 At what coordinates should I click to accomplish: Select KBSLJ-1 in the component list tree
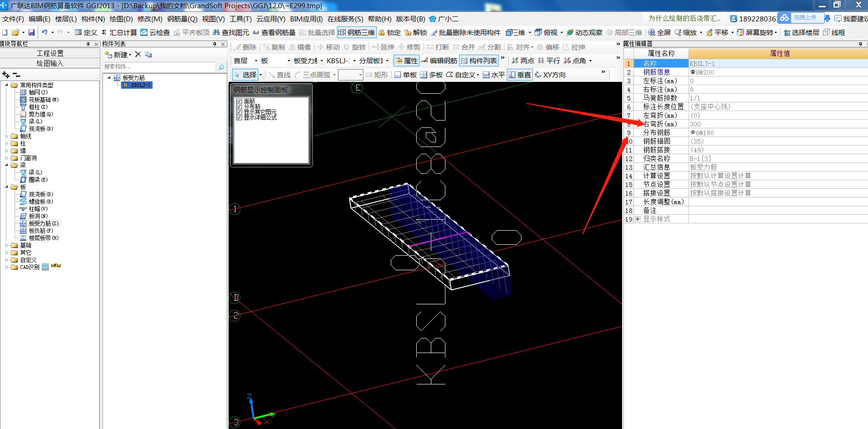141,85
